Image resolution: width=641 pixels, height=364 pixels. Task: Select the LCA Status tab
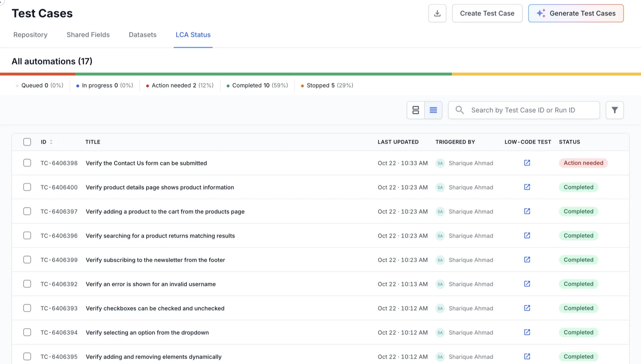[193, 35]
